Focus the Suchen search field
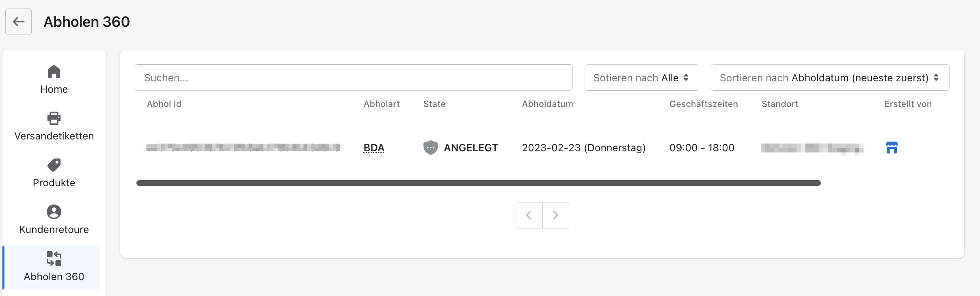This screenshot has height=296, width=980. click(354, 78)
